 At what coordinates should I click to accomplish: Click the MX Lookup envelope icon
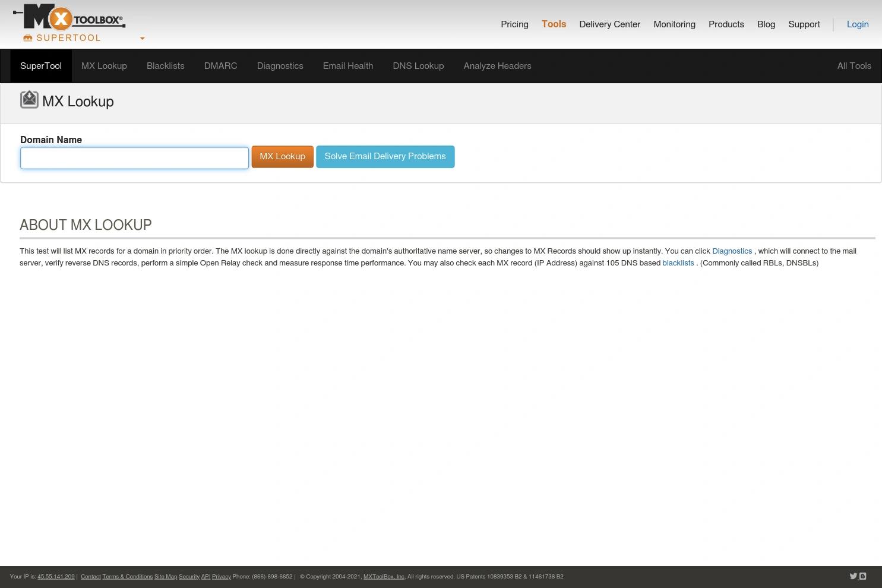click(x=29, y=100)
